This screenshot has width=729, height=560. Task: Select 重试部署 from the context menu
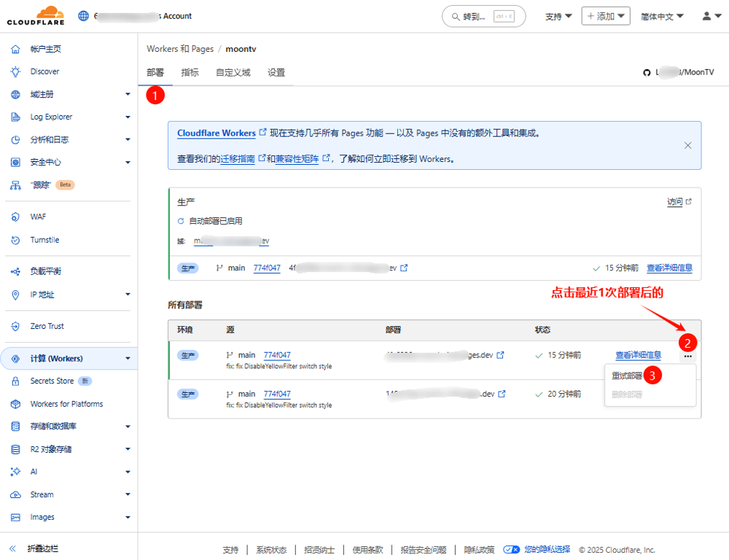(x=626, y=376)
